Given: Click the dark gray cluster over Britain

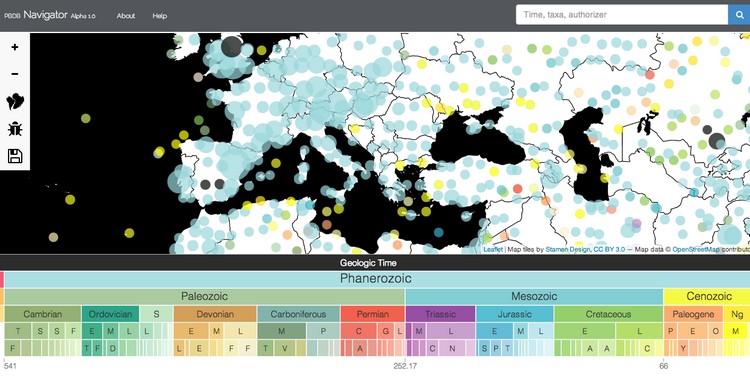Looking at the screenshot, I should click(232, 46).
